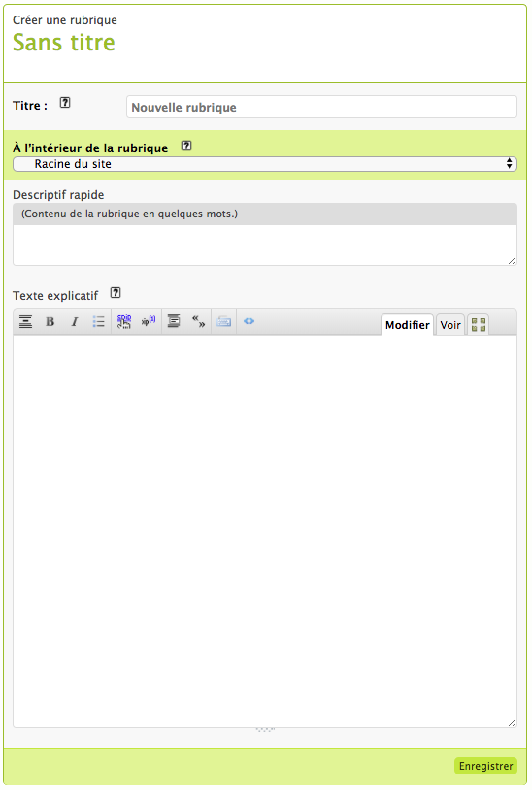Insert a bulleted list in the editor
The width and height of the screenshot is (532, 790).
point(99,321)
